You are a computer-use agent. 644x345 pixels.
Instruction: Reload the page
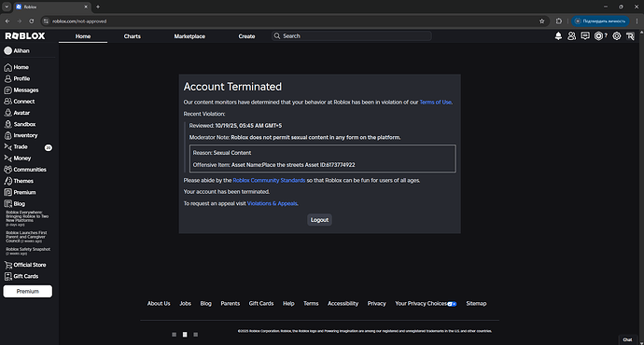pos(31,21)
